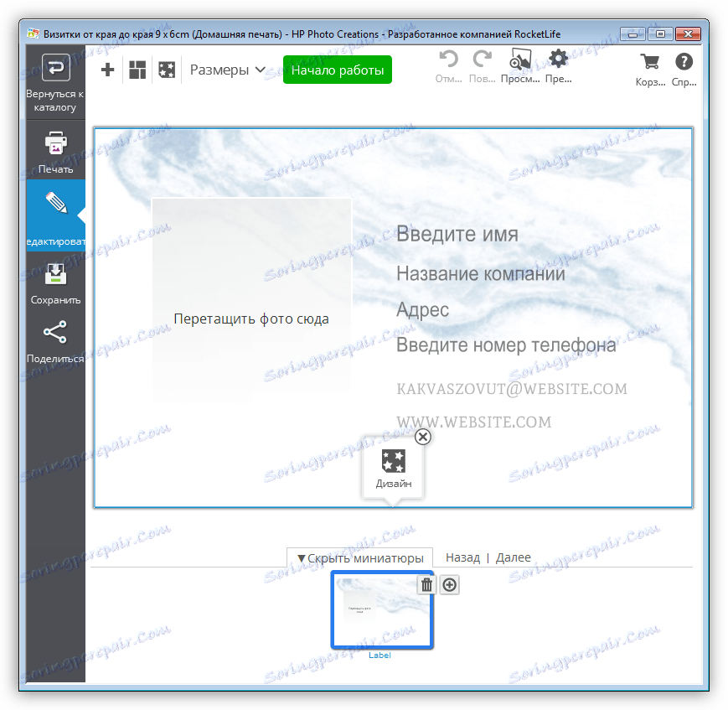Collapse thumbnails with Скрыть миниатюры
Image resolution: width=728 pixels, height=710 pixels.
click(360, 557)
